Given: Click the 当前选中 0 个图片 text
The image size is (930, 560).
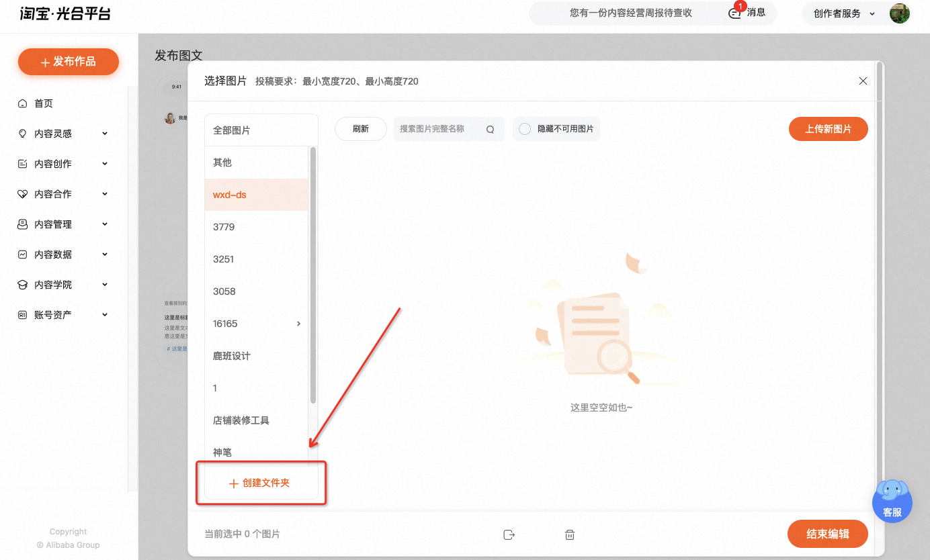Looking at the screenshot, I should (x=242, y=534).
